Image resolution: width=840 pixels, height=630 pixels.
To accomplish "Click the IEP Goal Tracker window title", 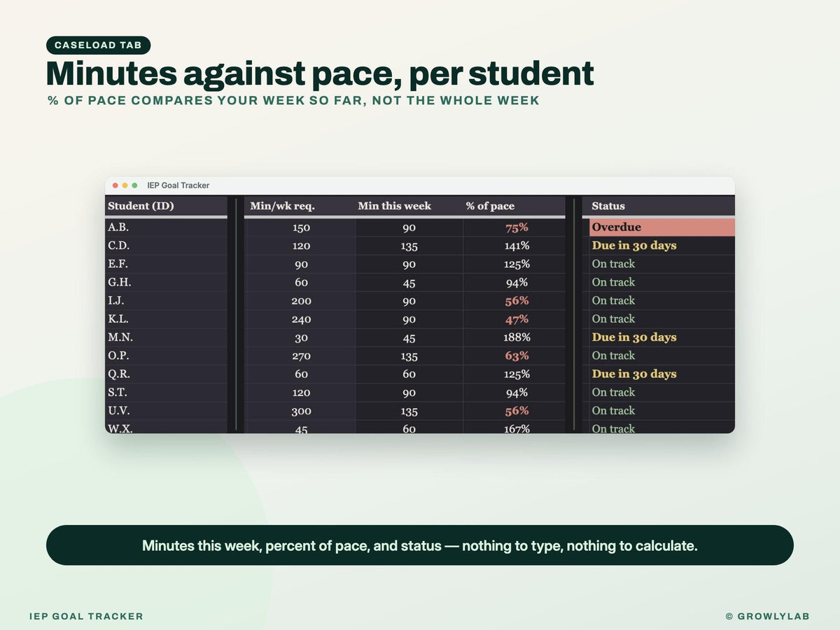I will coord(178,185).
